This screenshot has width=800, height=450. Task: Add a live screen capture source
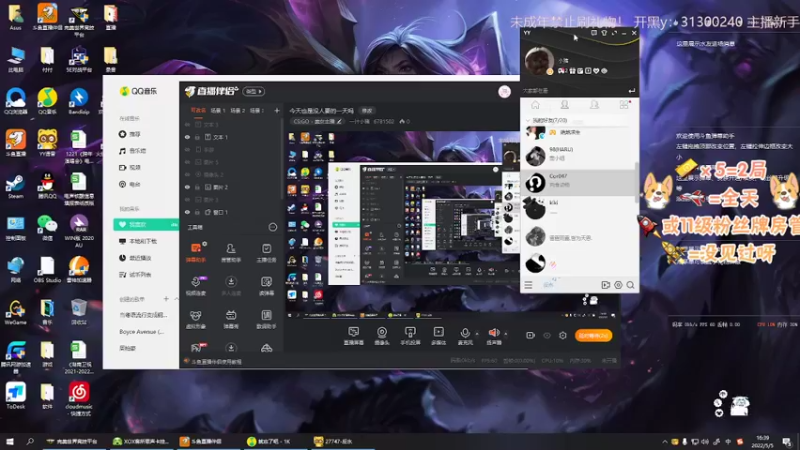(x=354, y=336)
